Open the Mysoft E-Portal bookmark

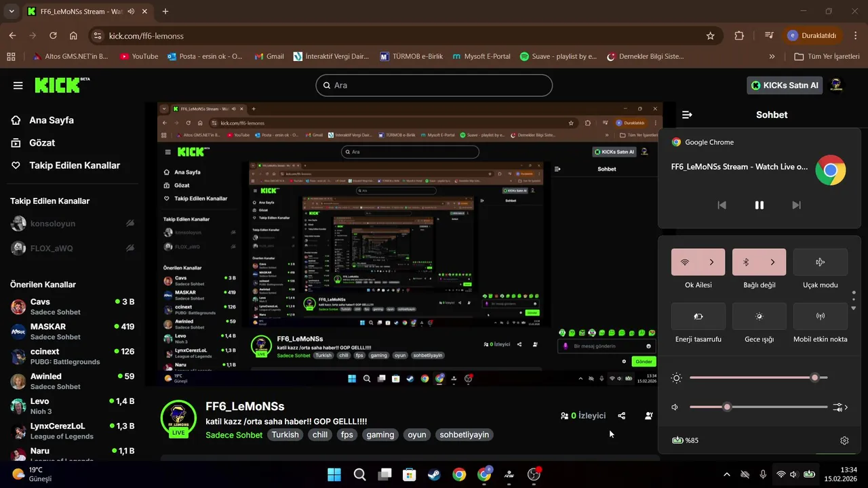pyautogui.click(x=481, y=56)
